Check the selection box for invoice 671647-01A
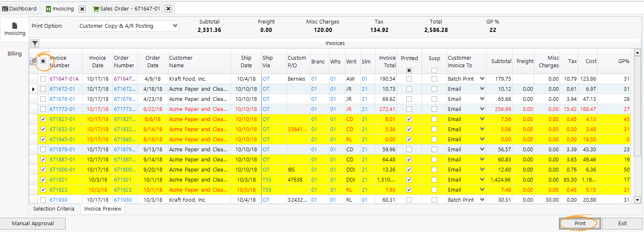The height and width of the screenshot is (232, 644). point(43,79)
